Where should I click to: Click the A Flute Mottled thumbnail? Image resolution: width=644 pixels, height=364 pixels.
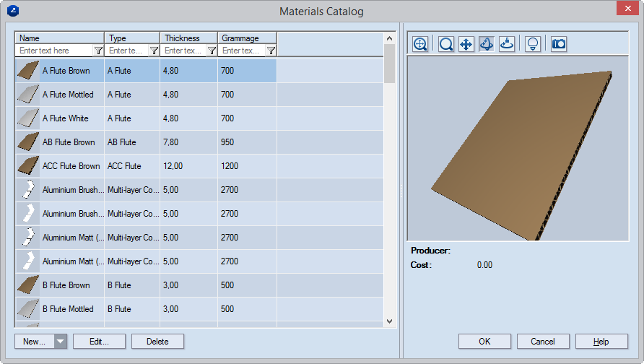(27, 95)
